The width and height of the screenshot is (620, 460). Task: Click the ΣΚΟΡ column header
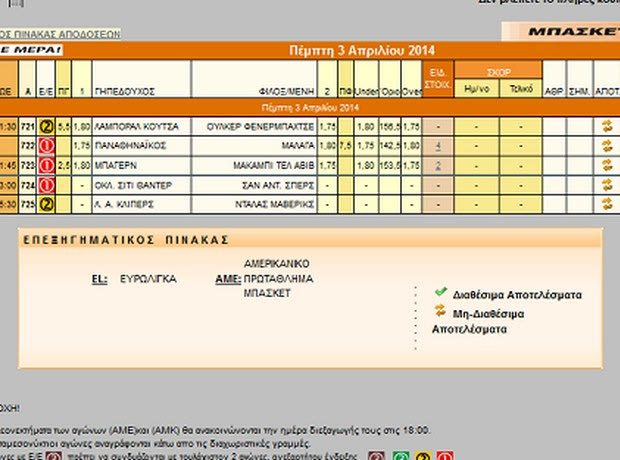(x=498, y=70)
